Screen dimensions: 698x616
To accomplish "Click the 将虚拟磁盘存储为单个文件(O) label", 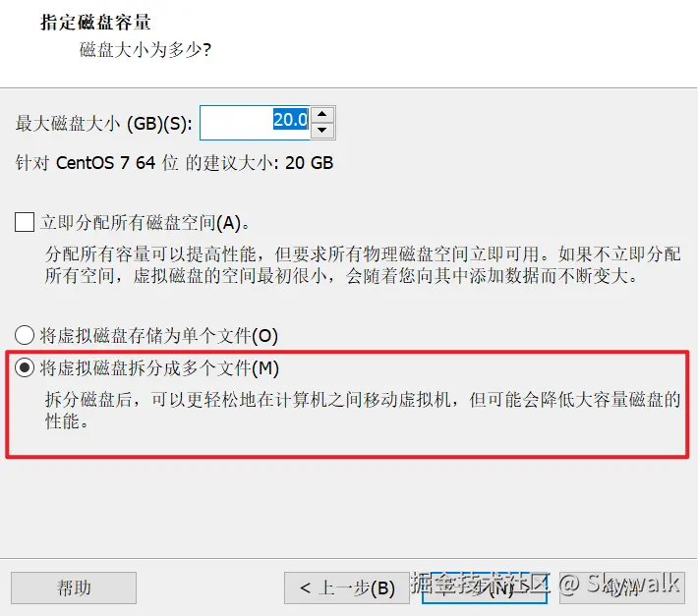I will click(159, 336).
